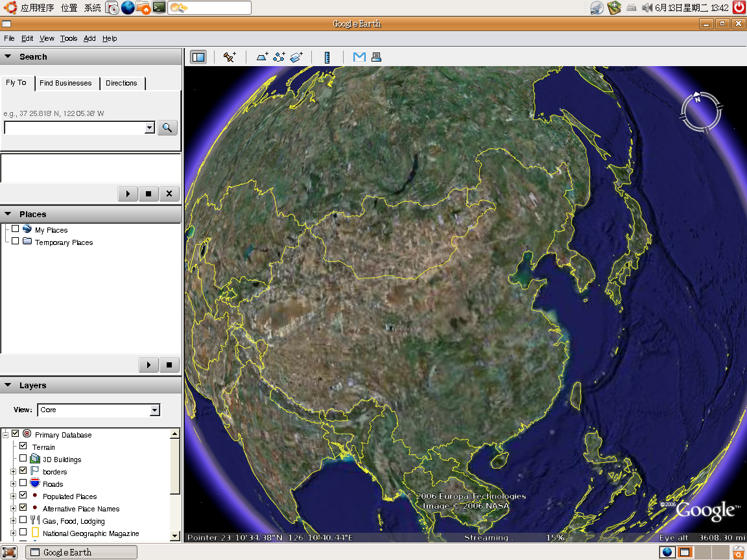Screen dimensions: 747x560
Task: Click the red power button in top panel
Action: [739, 6]
